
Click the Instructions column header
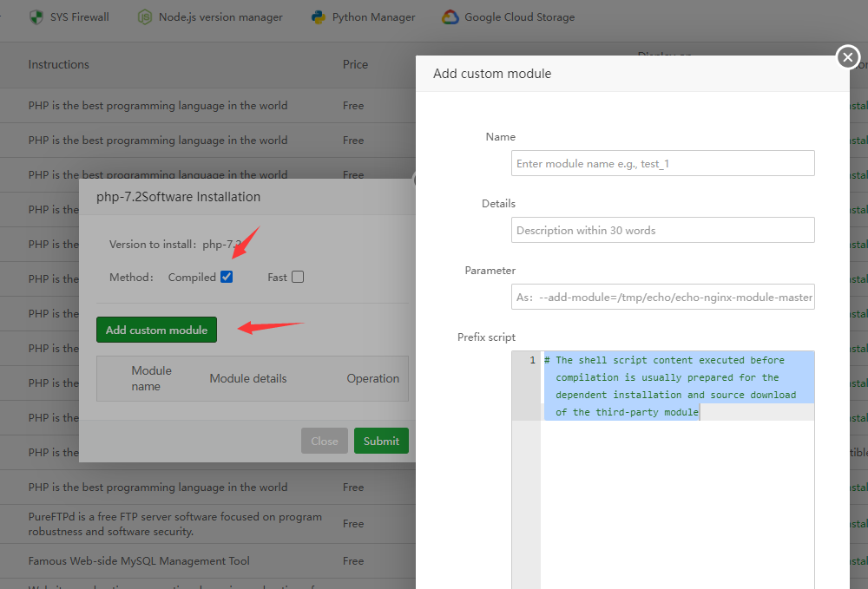(x=59, y=64)
